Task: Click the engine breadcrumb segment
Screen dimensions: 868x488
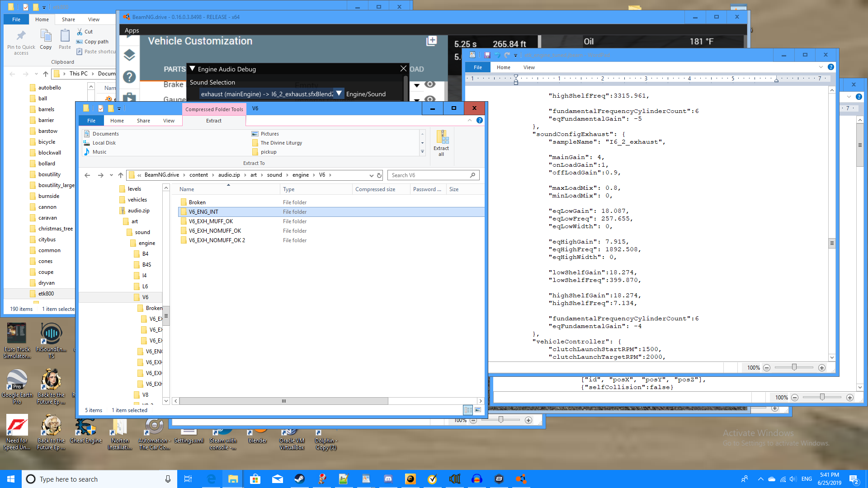Action: [301, 175]
